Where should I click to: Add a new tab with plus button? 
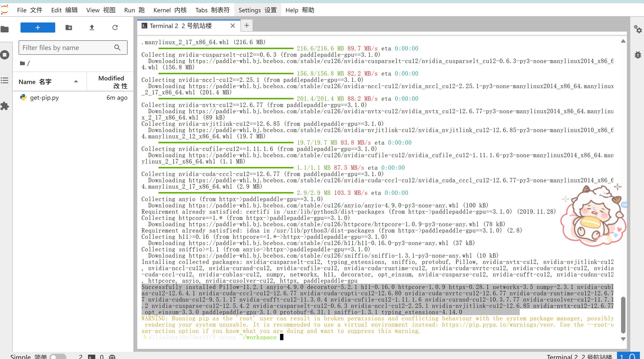coord(247,26)
